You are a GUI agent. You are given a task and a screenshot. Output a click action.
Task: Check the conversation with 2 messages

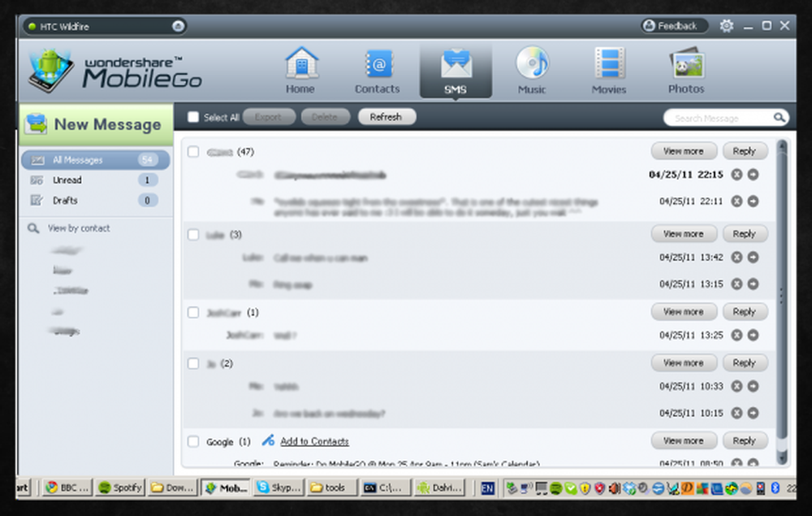pyautogui.click(x=193, y=364)
